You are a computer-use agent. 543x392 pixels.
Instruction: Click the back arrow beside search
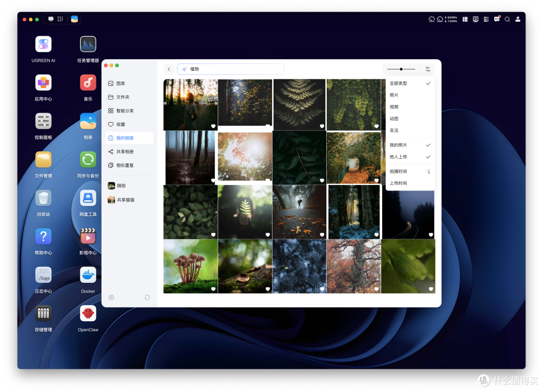(169, 69)
